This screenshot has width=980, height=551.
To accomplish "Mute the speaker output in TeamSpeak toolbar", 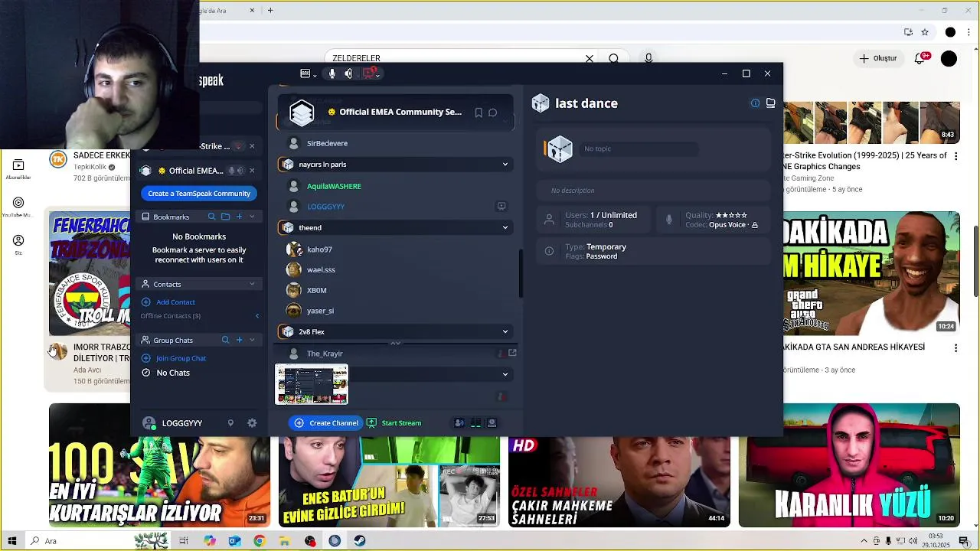I will [x=349, y=73].
